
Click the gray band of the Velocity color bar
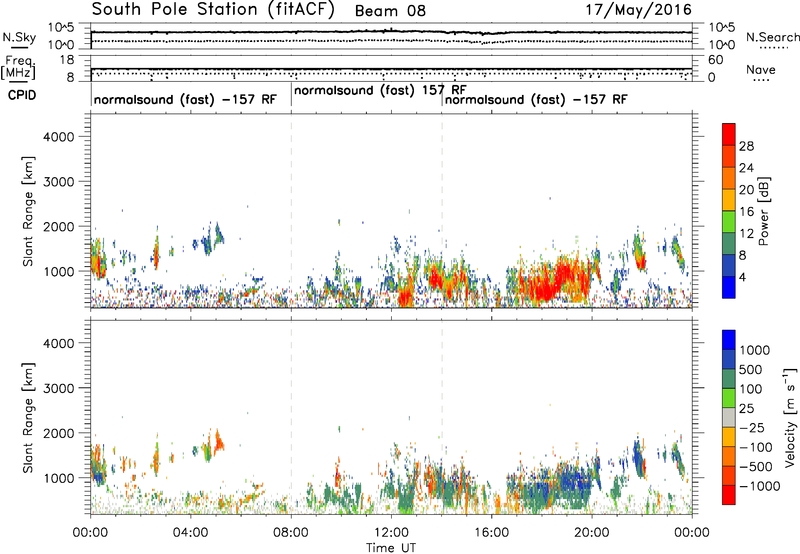pyautogui.click(x=729, y=418)
